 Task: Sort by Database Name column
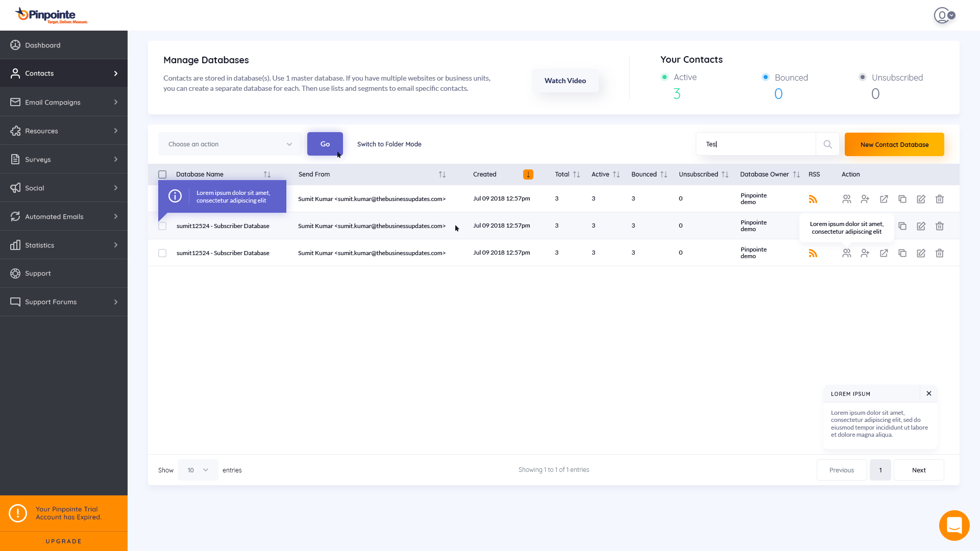(267, 174)
